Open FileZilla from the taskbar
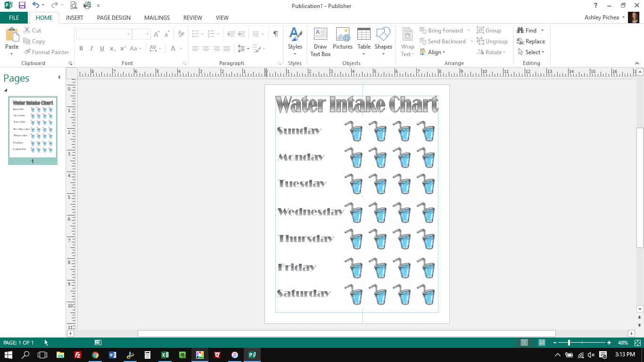The height and width of the screenshot is (362, 644). coord(78,355)
